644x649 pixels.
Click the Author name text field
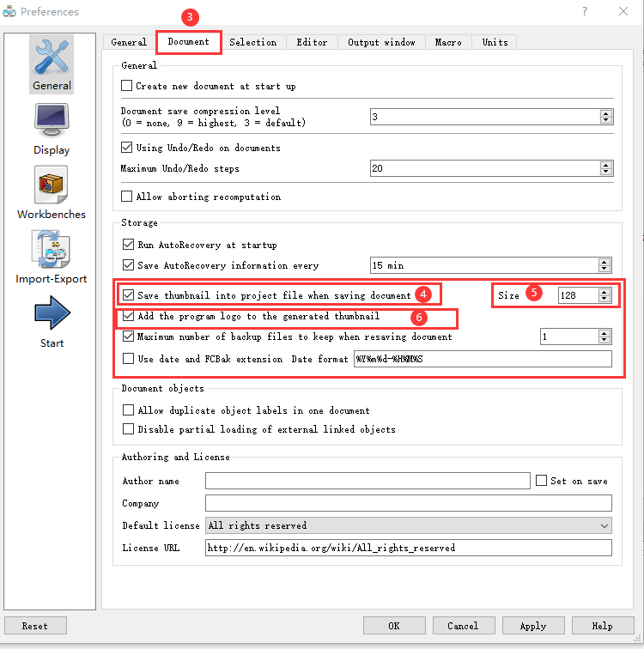click(x=367, y=481)
